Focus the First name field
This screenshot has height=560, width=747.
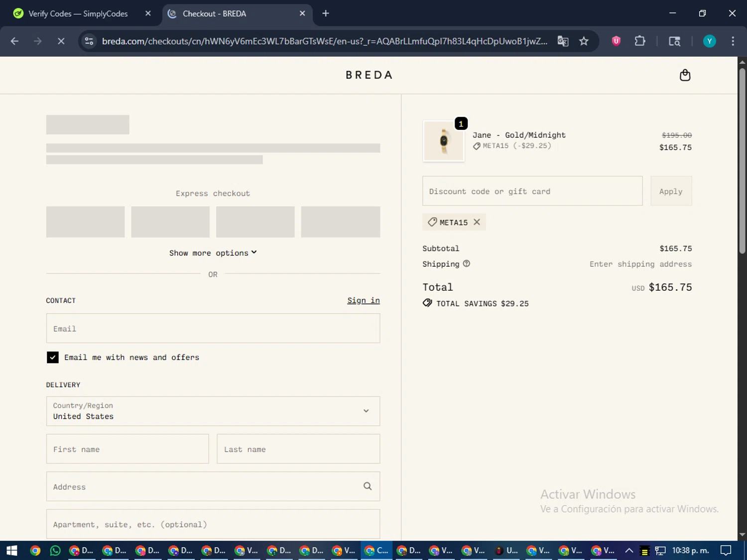tap(127, 449)
